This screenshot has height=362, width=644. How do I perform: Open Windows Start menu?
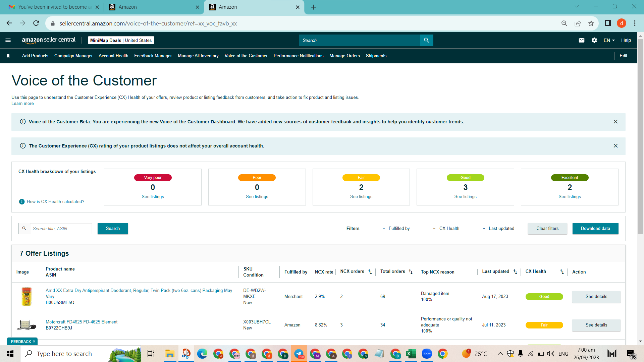tap(10, 354)
